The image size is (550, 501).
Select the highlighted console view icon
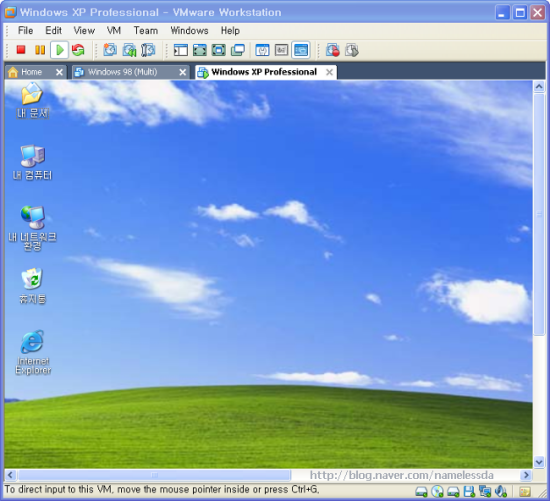pyautogui.click(x=301, y=50)
